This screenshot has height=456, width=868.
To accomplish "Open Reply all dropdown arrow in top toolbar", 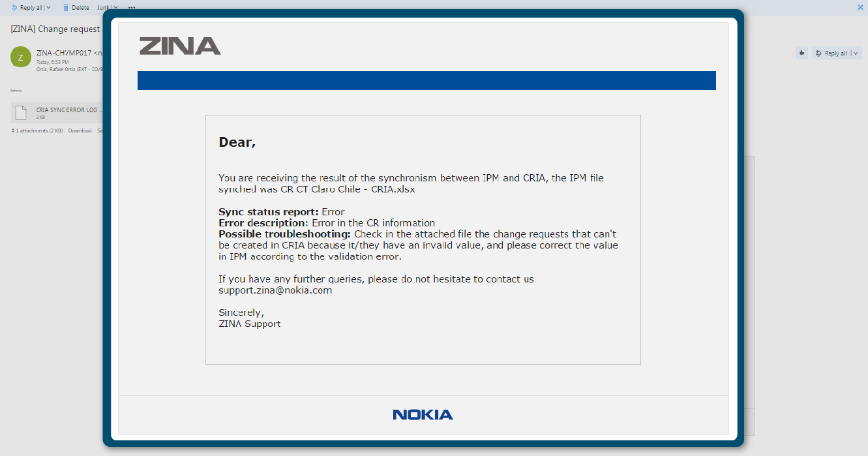I will click(x=49, y=8).
